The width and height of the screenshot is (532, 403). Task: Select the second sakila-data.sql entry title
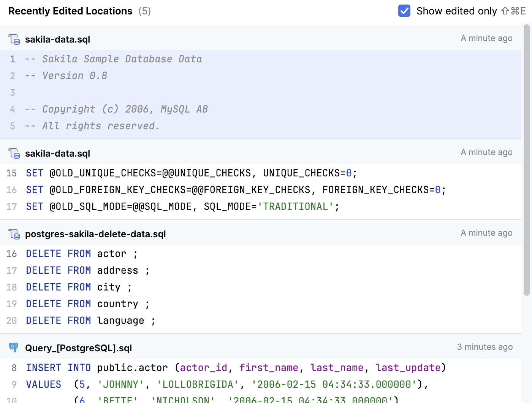click(57, 154)
